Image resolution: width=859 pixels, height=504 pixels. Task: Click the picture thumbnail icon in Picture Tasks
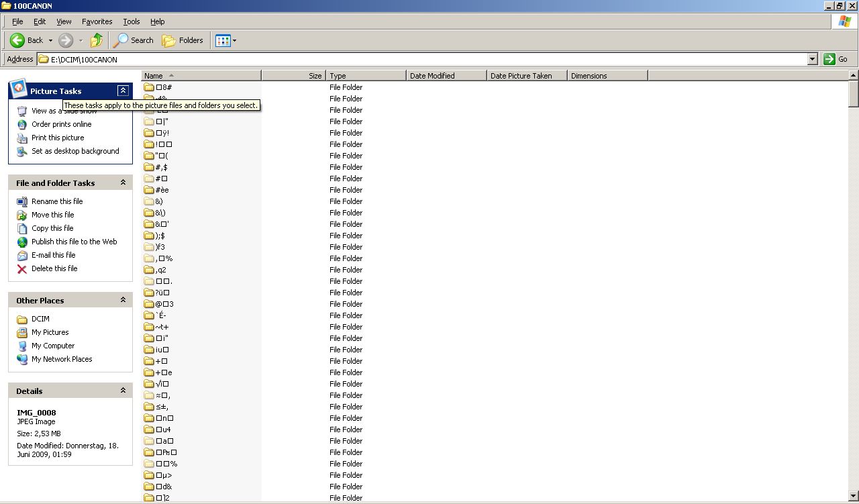click(x=18, y=88)
